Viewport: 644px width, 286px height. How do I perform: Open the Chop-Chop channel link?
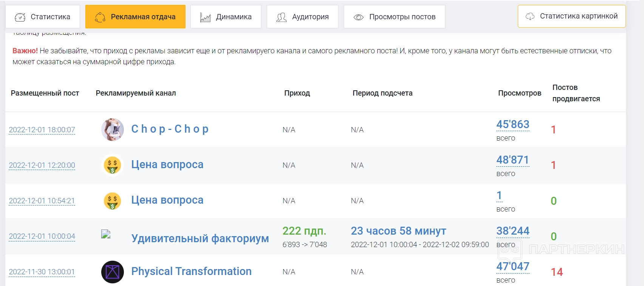[170, 129]
